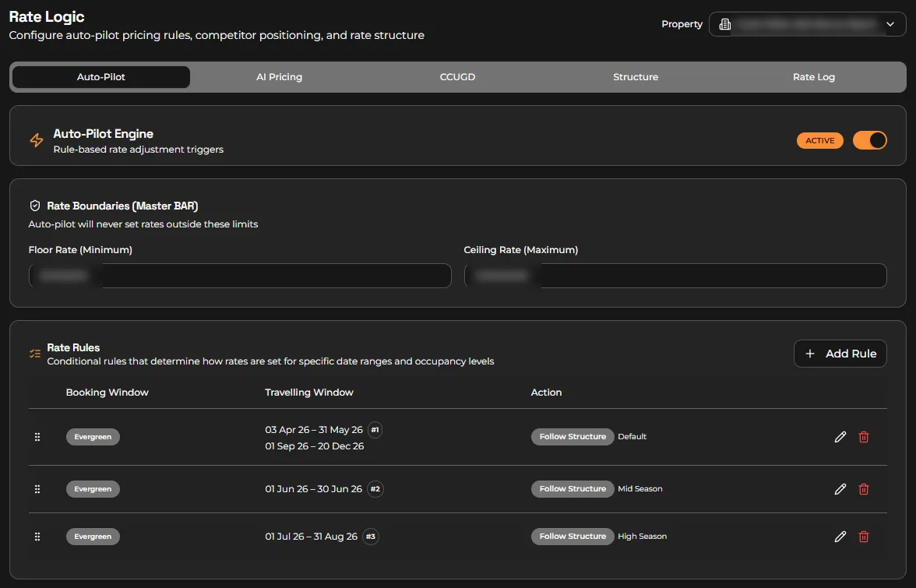
Task: Toggle the Auto-Pilot Engine switch off
Action: coord(869,140)
